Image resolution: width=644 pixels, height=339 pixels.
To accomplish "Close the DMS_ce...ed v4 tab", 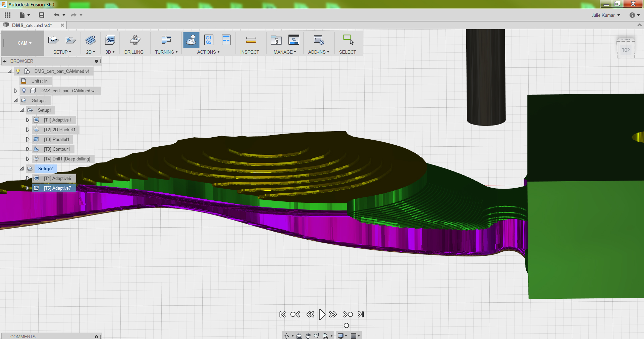I will click(62, 25).
